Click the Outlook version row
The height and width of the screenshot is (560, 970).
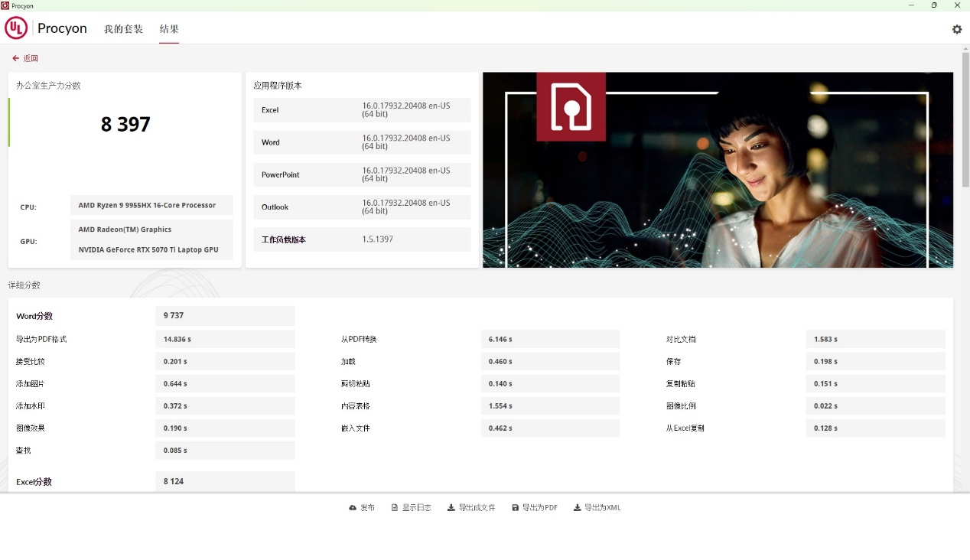coord(362,207)
